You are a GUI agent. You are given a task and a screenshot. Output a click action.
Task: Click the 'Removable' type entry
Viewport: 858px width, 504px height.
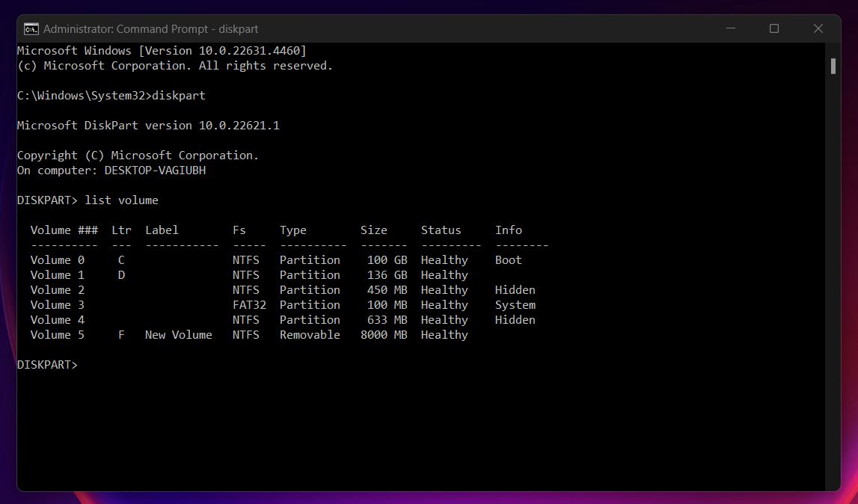(x=310, y=335)
